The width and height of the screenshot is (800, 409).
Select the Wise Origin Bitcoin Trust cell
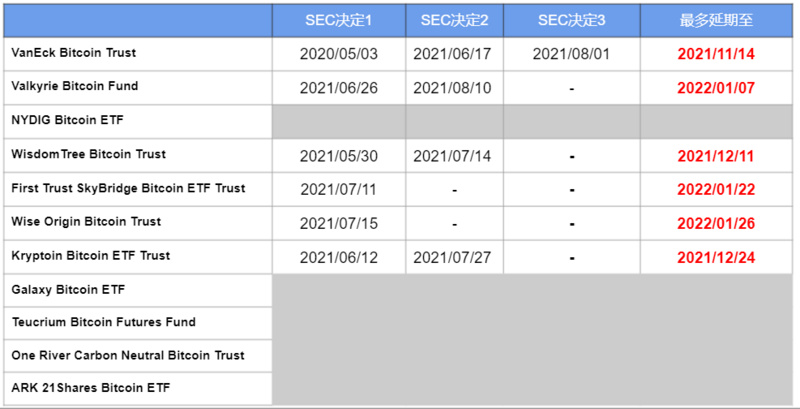86,221
